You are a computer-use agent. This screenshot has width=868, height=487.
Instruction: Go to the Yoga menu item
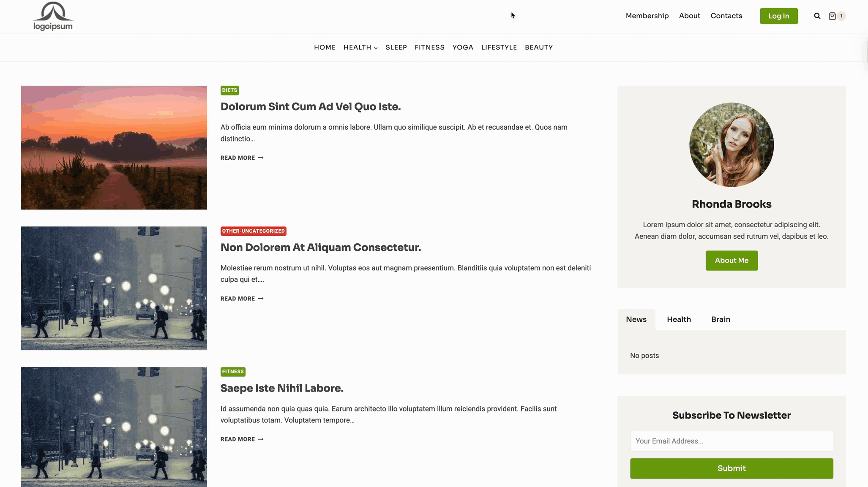462,47
